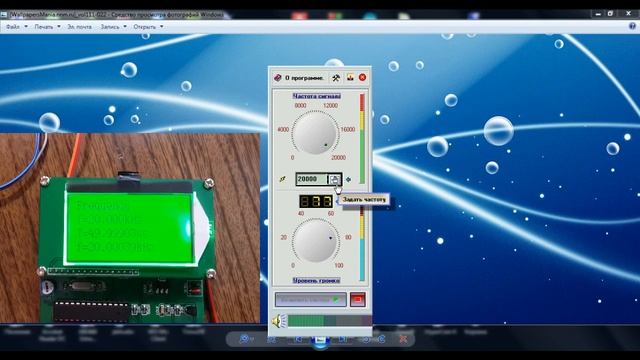Image resolution: width=640 pixels, height=360 pixels.
Task: Click the 'Частота сигнала' label
Action: pyautogui.click(x=316, y=96)
